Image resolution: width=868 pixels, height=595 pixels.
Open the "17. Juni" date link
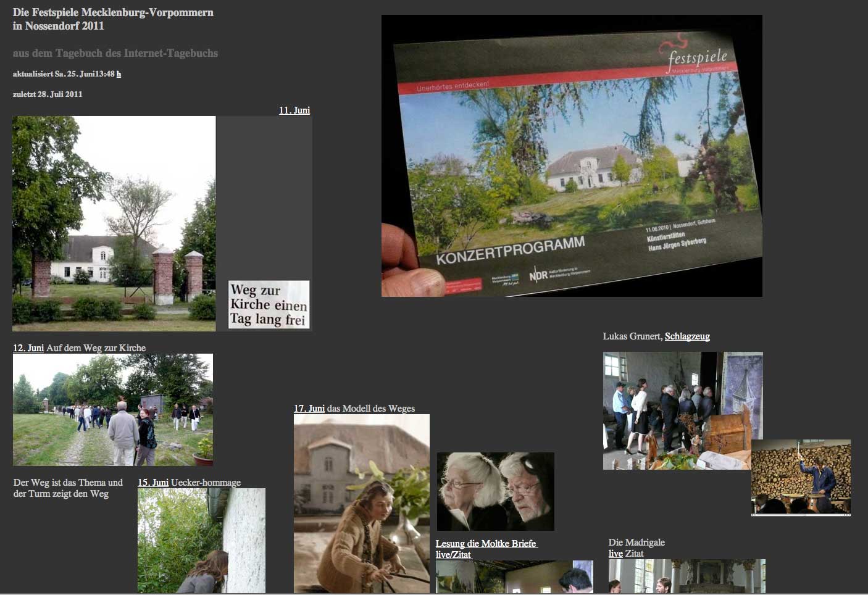(x=309, y=409)
